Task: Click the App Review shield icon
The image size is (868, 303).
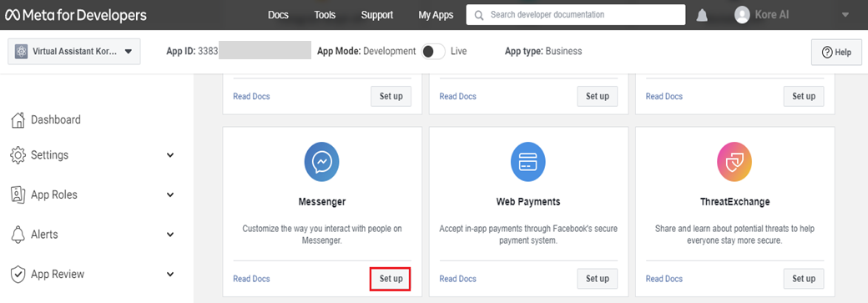Action: tap(18, 274)
